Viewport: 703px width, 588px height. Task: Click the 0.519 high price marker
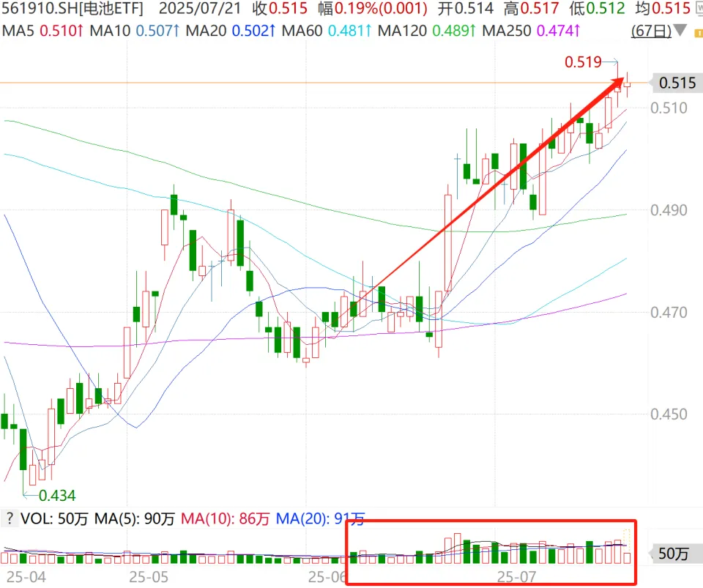coord(583,62)
